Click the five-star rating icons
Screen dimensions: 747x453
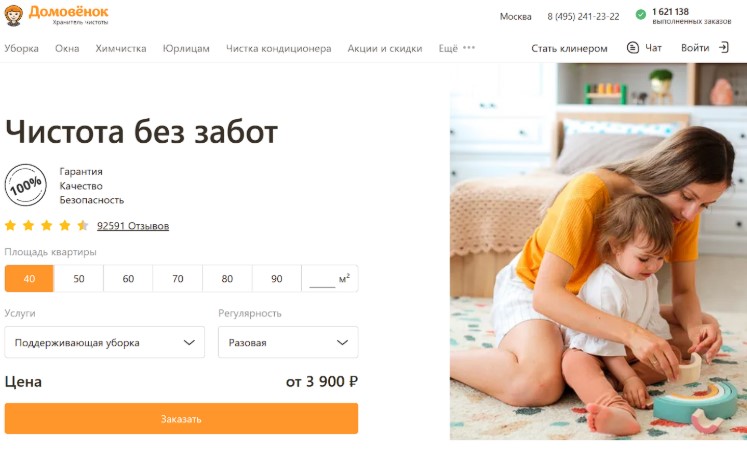coord(46,225)
